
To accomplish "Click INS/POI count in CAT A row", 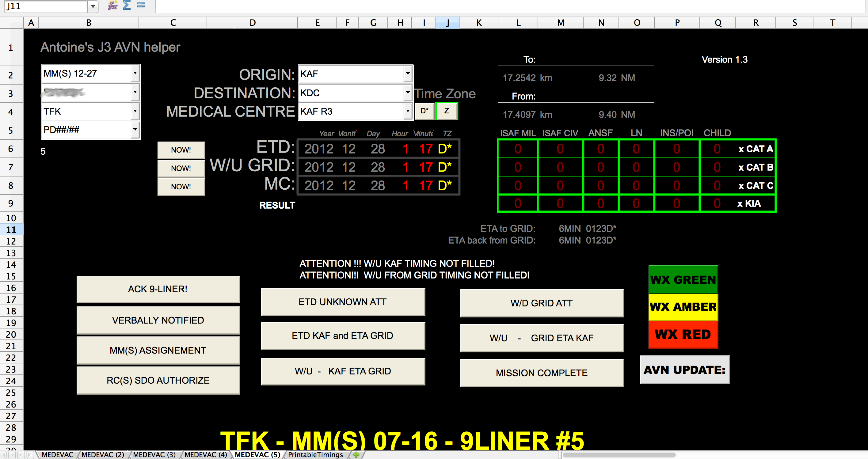I will [677, 149].
